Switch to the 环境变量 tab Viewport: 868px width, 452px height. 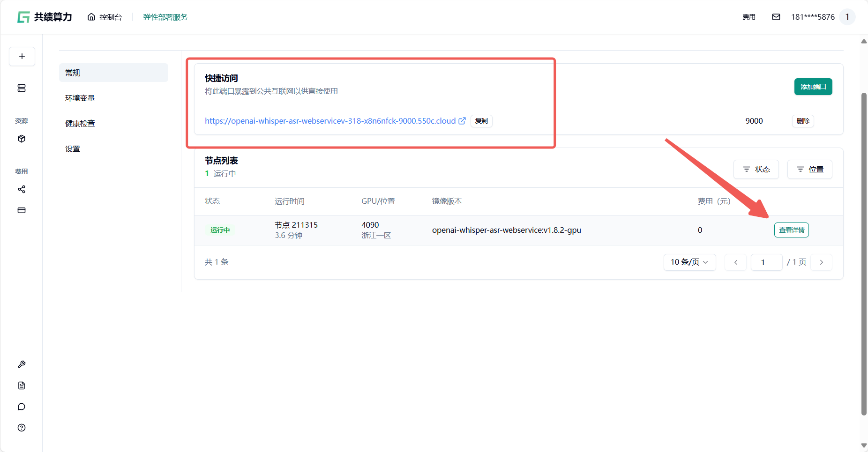pyautogui.click(x=80, y=98)
